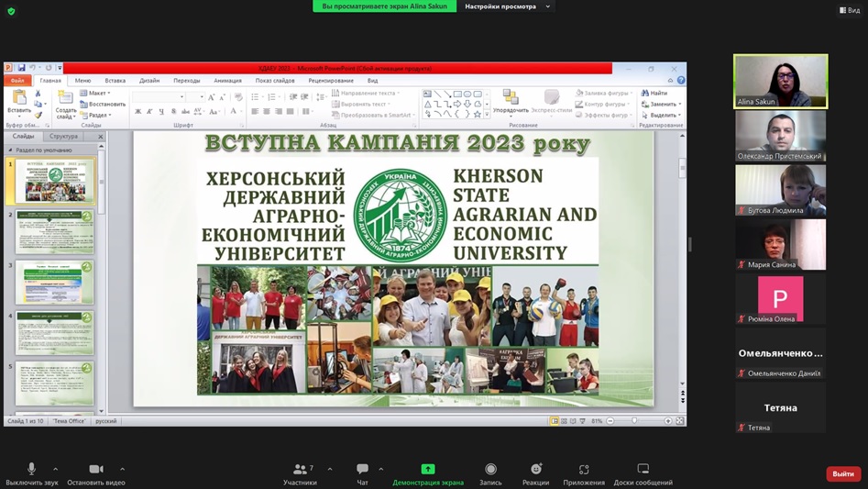The height and width of the screenshot is (489, 868).
Task: Click the Вставить paste icon
Action: 19,97
